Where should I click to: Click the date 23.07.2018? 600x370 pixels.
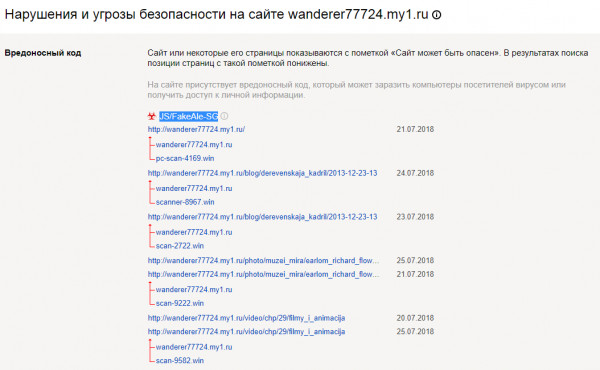coord(415,217)
